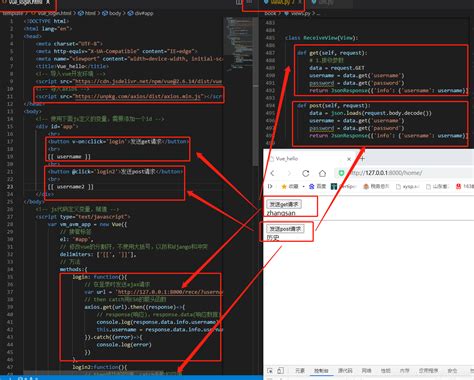Viewport: 474px width, 380px height.
Task: Click the browser back arrow
Action: click(272, 173)
